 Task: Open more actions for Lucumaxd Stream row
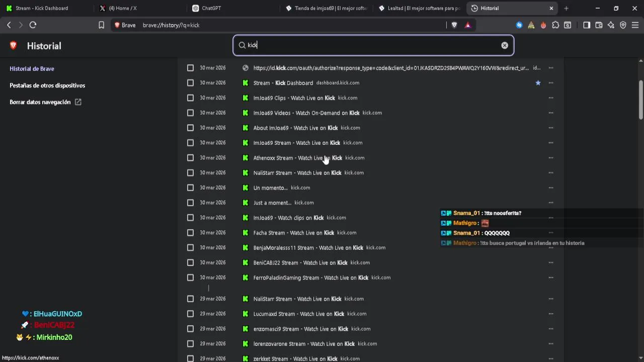pyautogui.click(x=551, y=314)
